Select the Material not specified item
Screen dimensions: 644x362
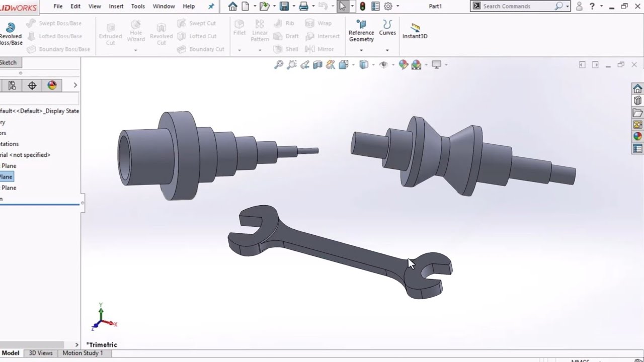tap(25, 155)
